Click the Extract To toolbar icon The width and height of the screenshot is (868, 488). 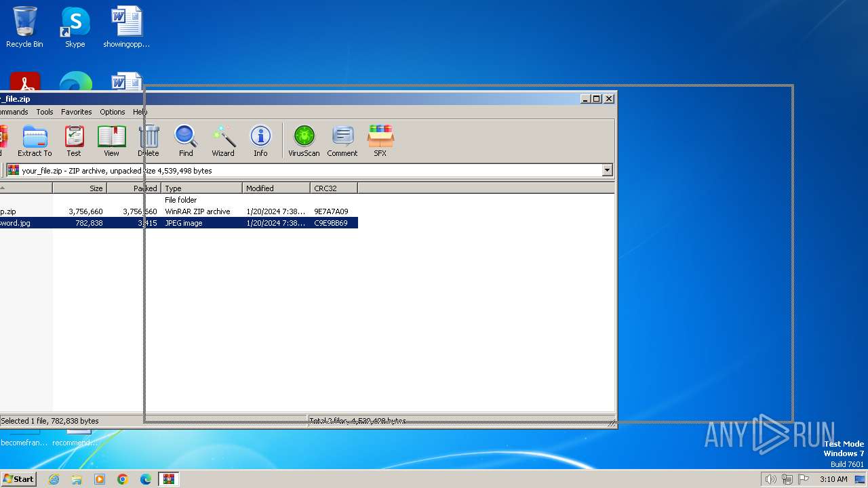pyautogui.click(x=35, y=141)
